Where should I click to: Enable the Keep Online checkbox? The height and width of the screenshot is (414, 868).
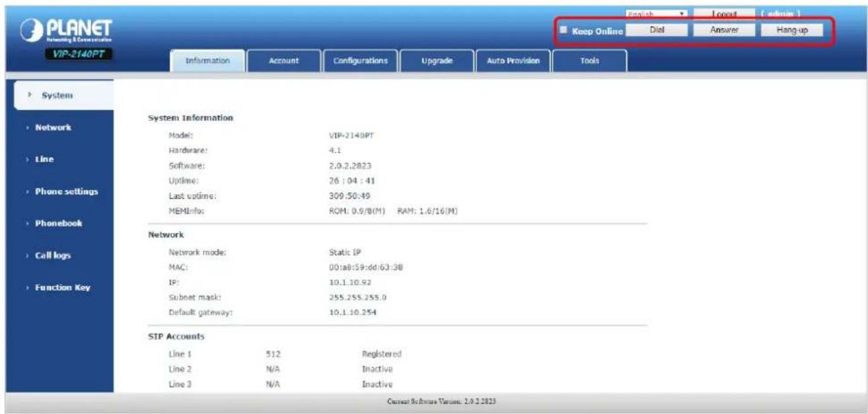pos(565,30)
